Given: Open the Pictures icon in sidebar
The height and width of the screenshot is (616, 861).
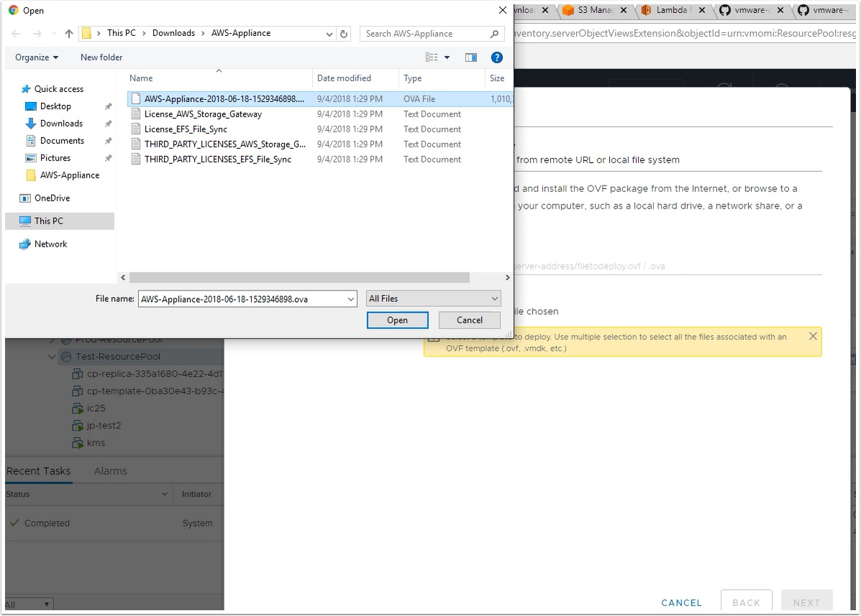Looking at the screenshot, I should tap(31, 158).
